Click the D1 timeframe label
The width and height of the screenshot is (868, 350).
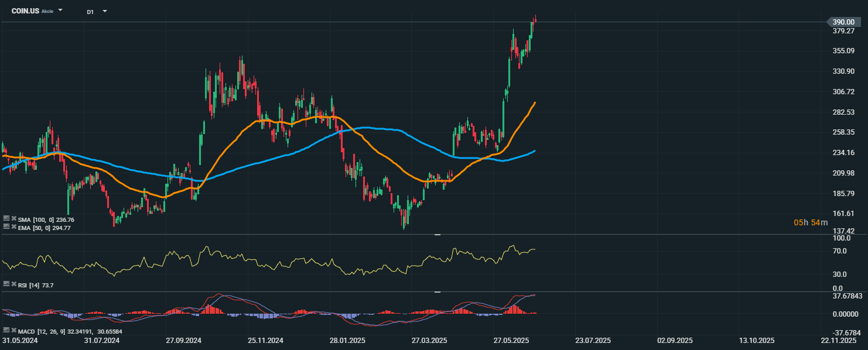coord(90,12)
